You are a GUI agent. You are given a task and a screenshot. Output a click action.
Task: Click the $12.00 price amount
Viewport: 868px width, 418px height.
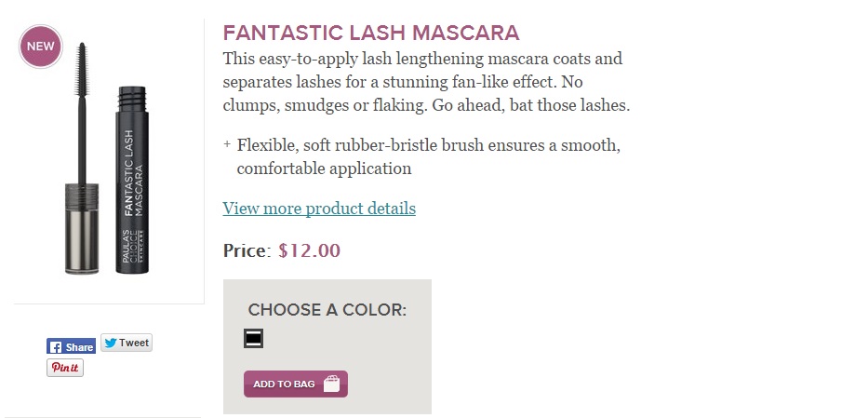[x=309, y=250]
